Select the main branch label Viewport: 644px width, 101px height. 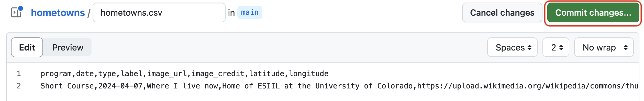pyautogui.click(x=250, y=12)
